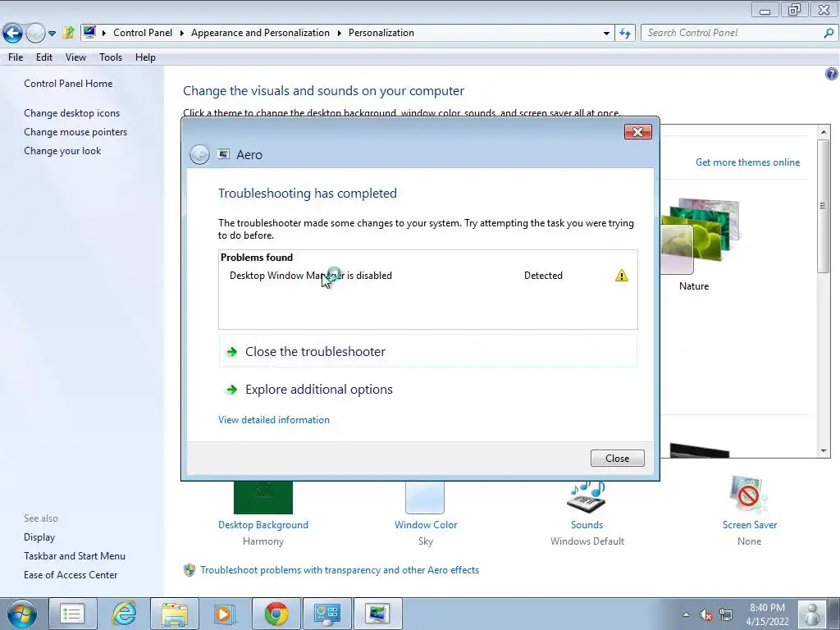
Task: Click the Aero dialog title icon
Action: click(x=223, y=154)
